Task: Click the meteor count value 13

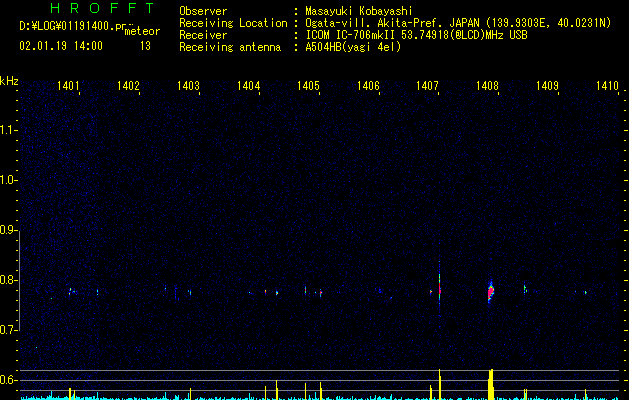Action: [145, 46]
